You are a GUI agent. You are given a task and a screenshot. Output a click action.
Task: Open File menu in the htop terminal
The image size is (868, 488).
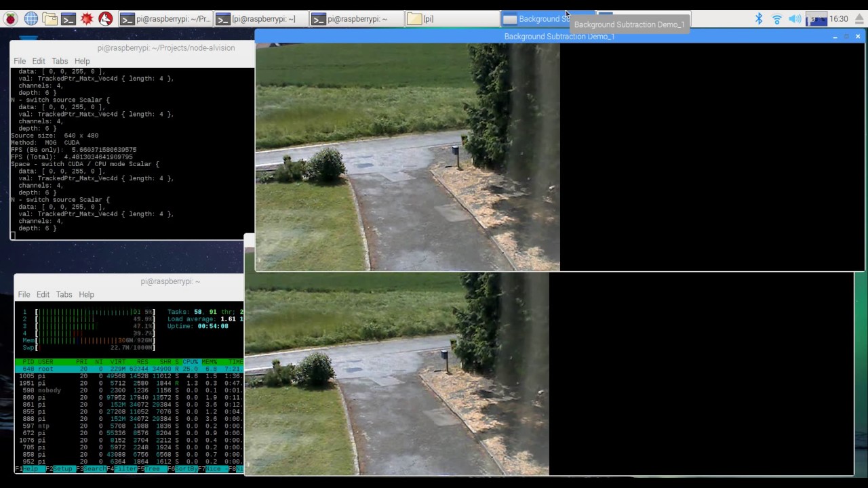(x=24, y=294)
